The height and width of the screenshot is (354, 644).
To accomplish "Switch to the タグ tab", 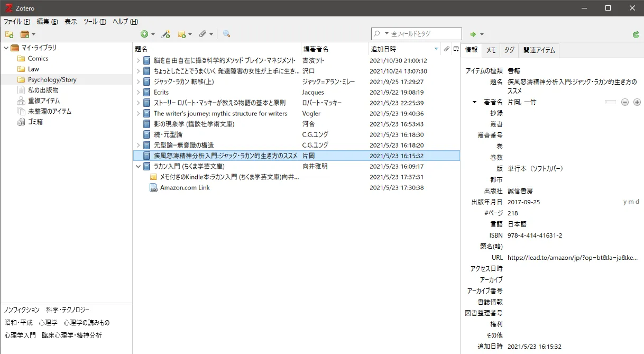I will (x=509, y=50).
